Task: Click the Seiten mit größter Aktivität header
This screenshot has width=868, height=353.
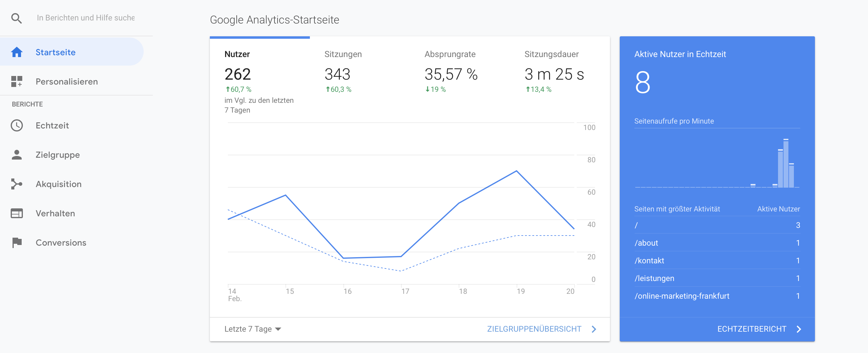Action: point(677,209)
